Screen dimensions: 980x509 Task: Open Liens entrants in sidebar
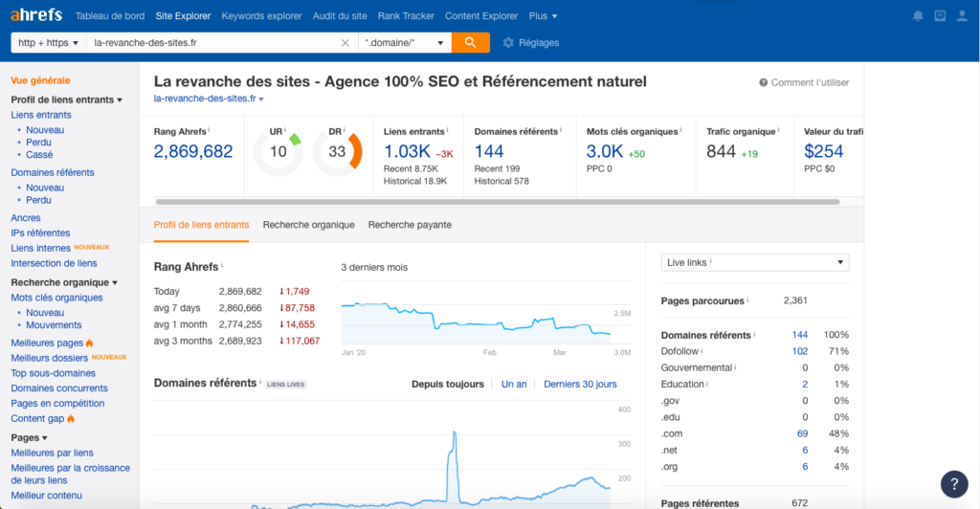click(x=40, y=115)
